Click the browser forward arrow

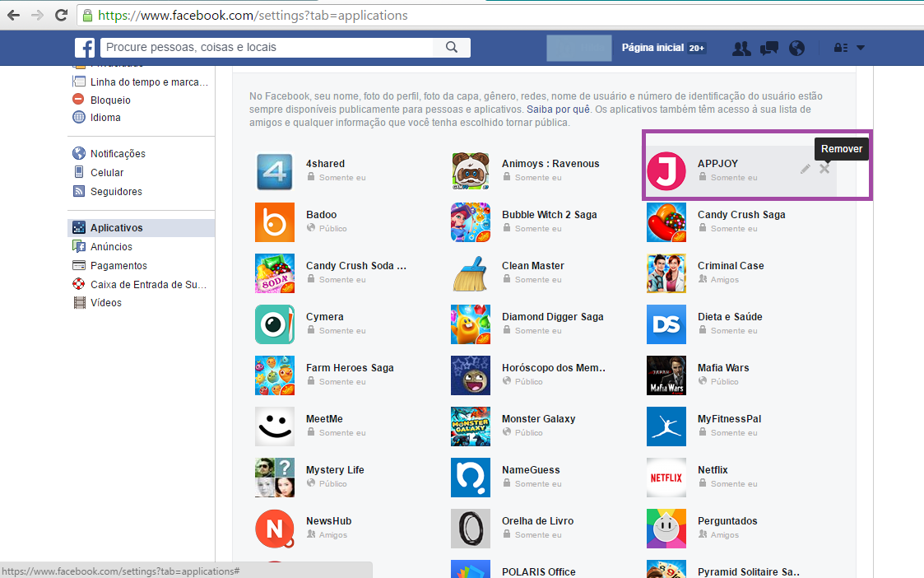click(37, 16)
